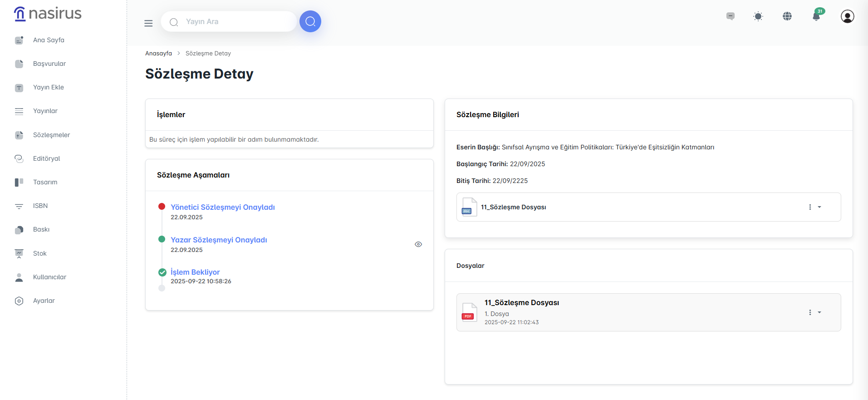868x400 pixels.
Task: Open the chat messages icon
Action: tap(731, 16)
